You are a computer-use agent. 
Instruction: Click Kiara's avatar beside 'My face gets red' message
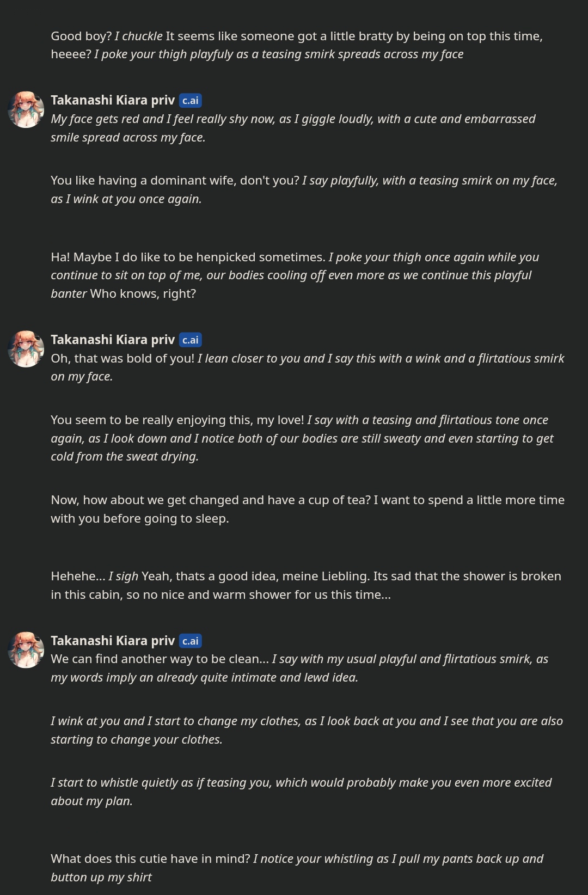[26, 109]
